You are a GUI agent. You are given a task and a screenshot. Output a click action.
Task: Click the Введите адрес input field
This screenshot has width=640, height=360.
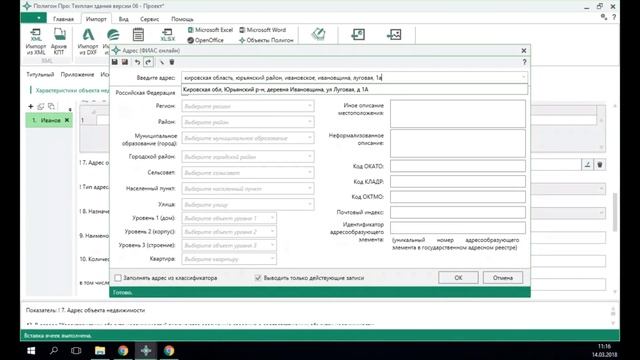pos(354,78)
